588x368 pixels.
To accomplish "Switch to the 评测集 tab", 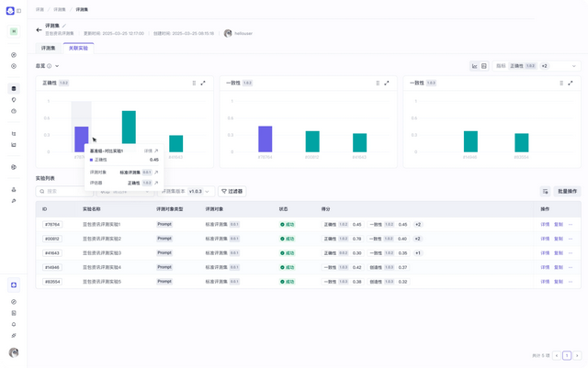I will pyautogui.click(x=48, y=48).
